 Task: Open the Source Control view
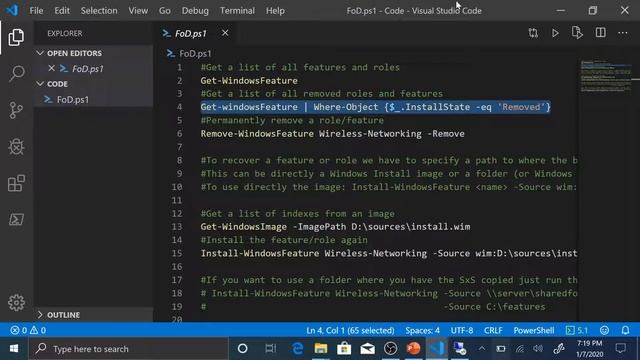[x=16, y=110]
